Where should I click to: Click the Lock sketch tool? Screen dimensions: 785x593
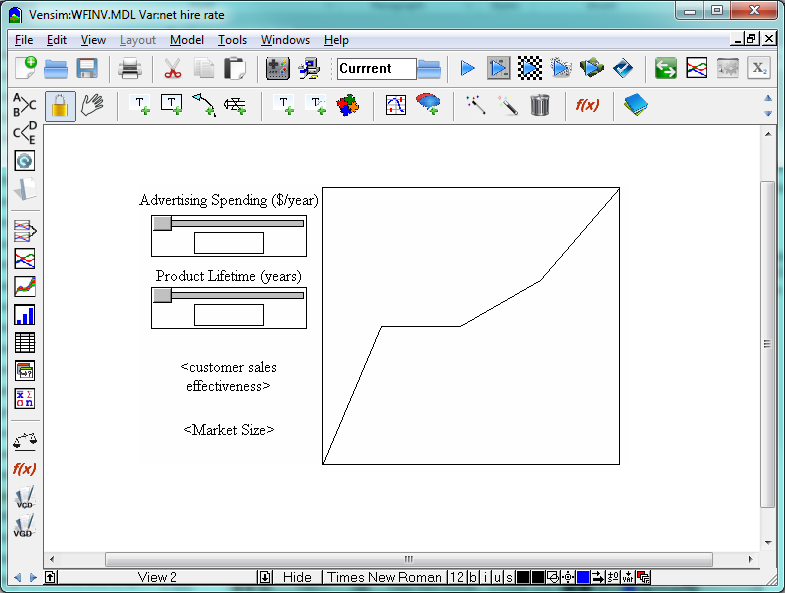pyautogui.click(x=60, y=105)
